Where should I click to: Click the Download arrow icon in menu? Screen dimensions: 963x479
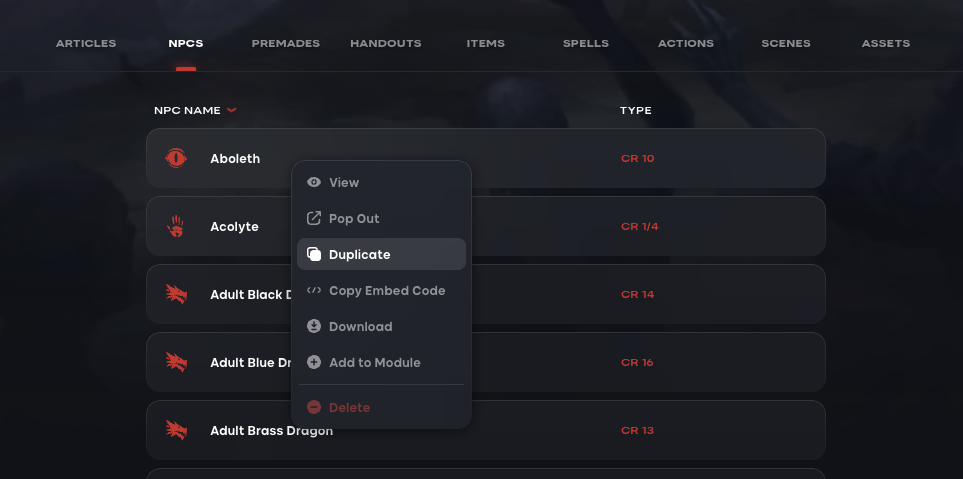click(x=314, y=327)
